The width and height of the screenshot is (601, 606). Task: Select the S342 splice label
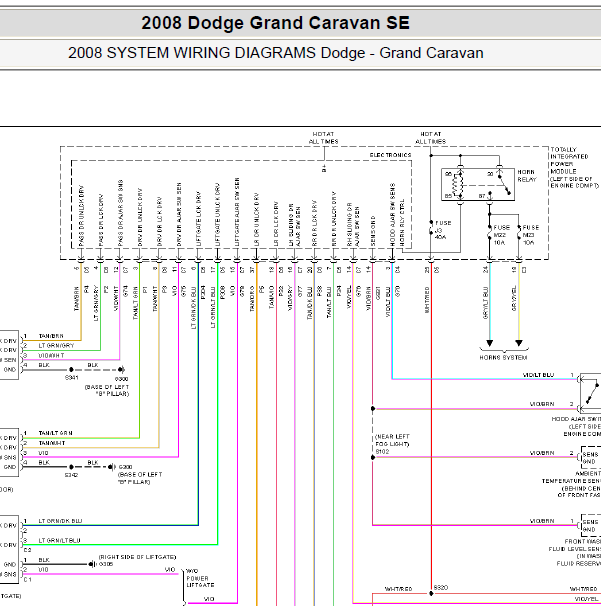[x=72, y=475]
